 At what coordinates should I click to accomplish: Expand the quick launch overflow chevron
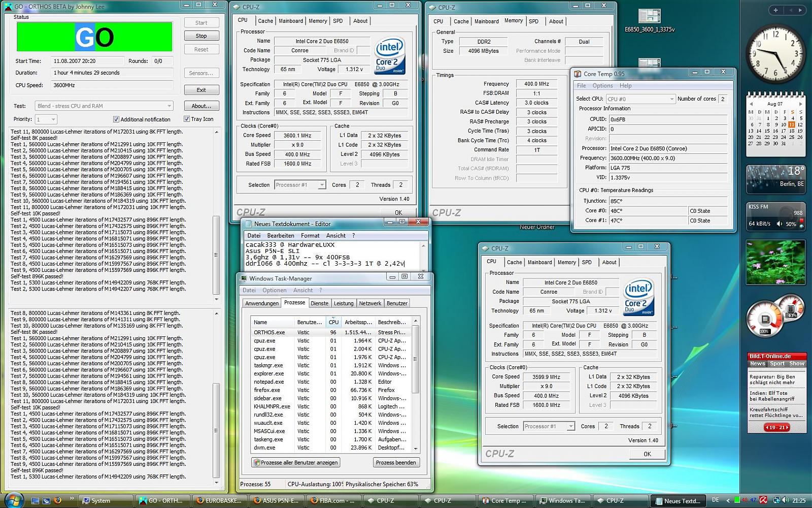pyautogui.click(x=72, y=498)
